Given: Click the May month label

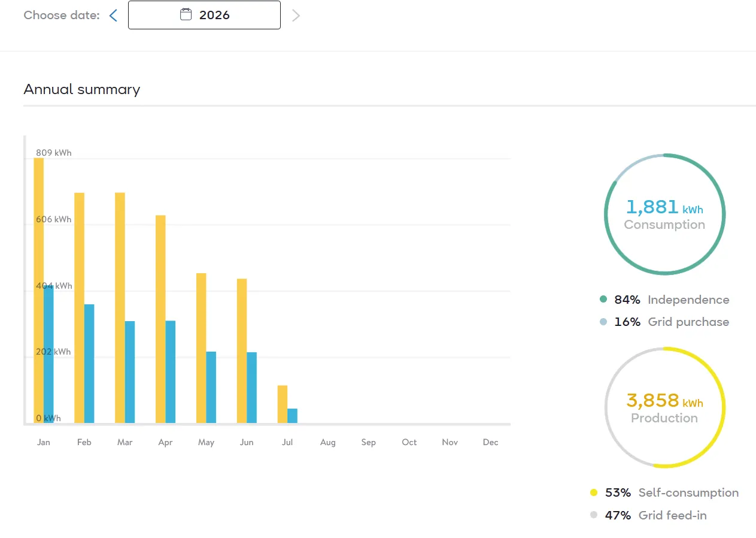Looking at the screenshot, I should pos(207,442).
